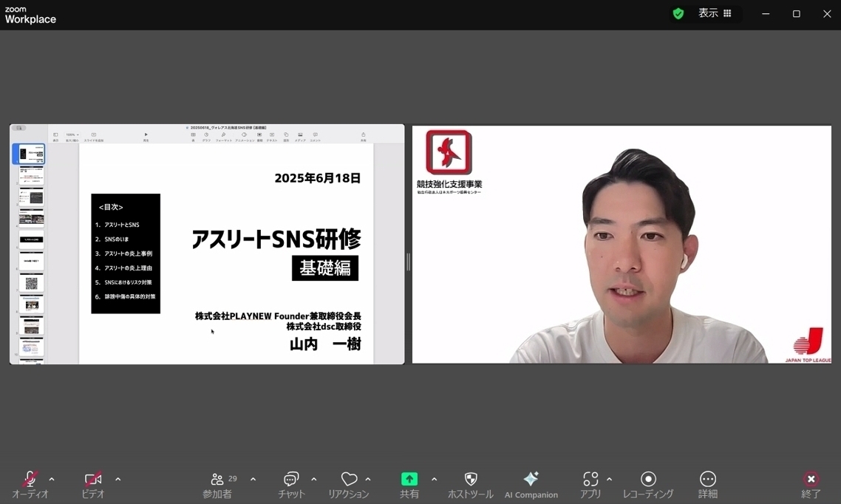Open the チャット chat panel
The image size is (841, 504).
click(291, 485)
